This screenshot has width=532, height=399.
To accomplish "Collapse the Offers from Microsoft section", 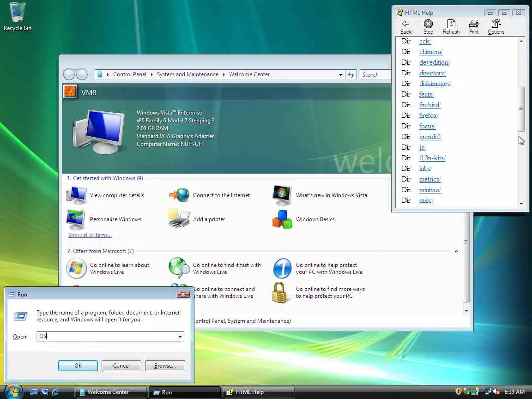I will point(456,251).
